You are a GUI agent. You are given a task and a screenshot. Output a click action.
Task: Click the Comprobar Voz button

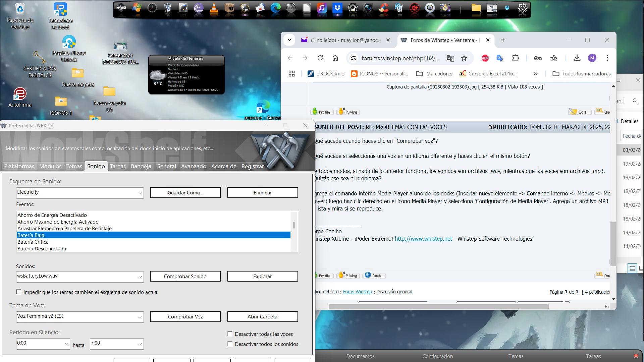point(185,317)
